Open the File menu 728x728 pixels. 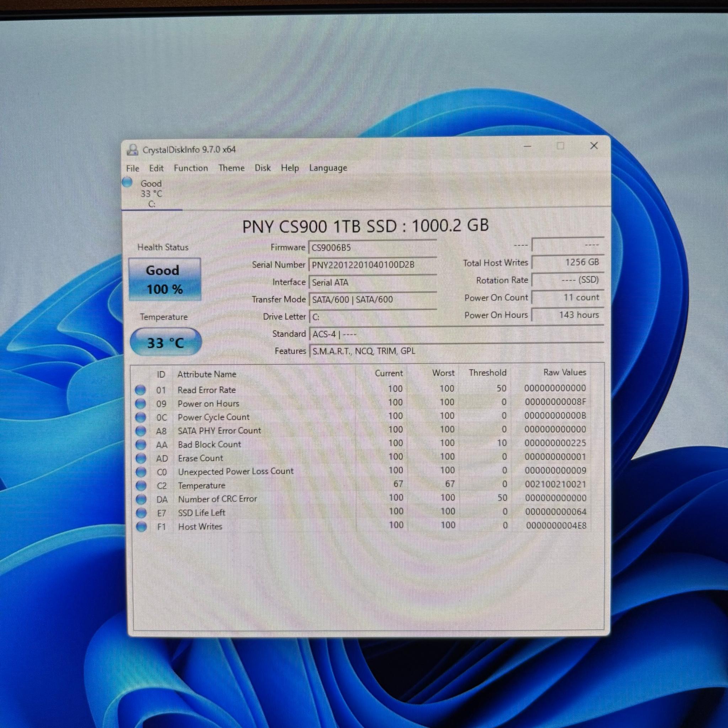(133, 168)
